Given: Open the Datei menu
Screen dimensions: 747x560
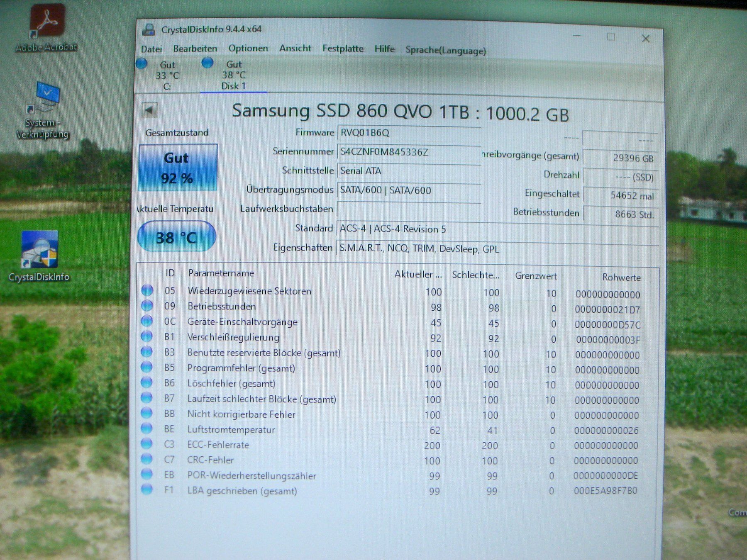Looking at the screenshot, I should point(151,49).
